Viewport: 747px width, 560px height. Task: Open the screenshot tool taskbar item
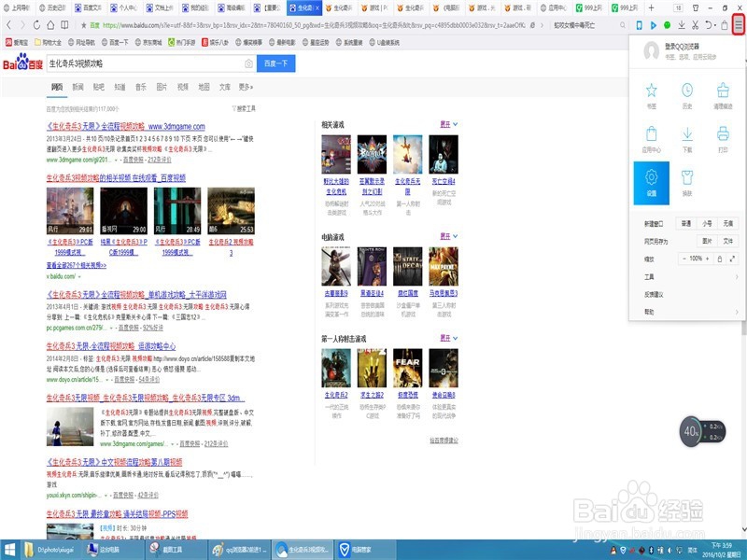tap(176, 550)
